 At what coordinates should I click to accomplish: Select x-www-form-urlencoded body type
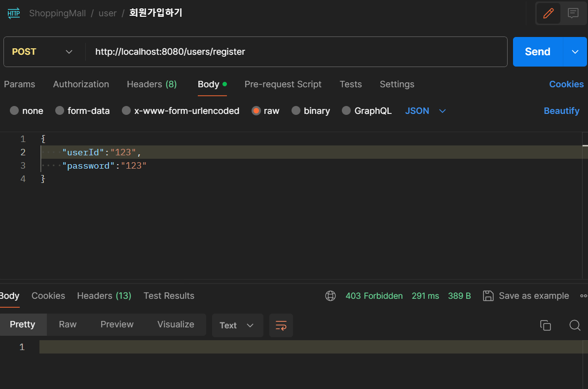181,110
